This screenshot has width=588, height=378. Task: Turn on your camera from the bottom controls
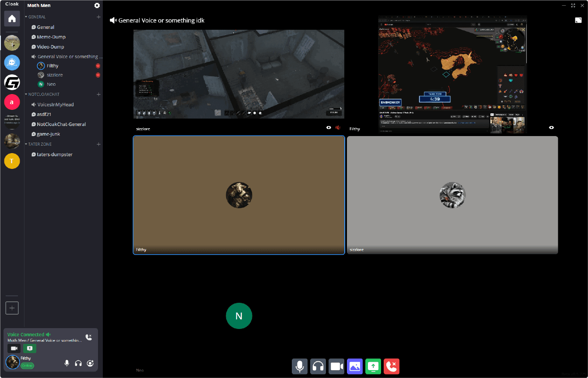[x=336, y=366]
